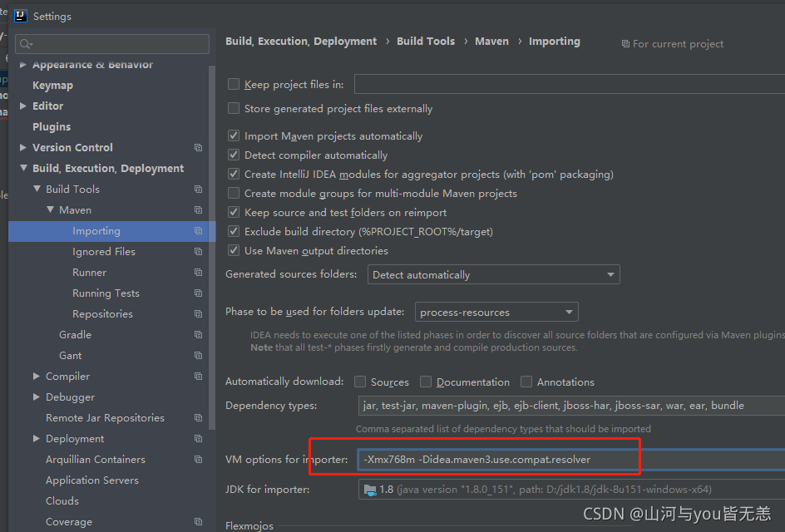This screenshot has height=532, width=785.
Task: Click Build Tools breadcrumb
Action: tap(426, 42)
